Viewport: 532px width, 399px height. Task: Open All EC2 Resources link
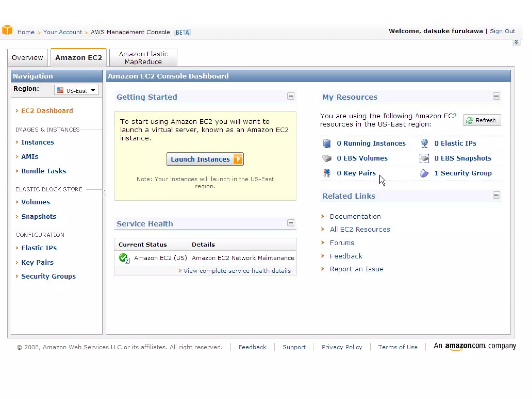pos(360,229)
